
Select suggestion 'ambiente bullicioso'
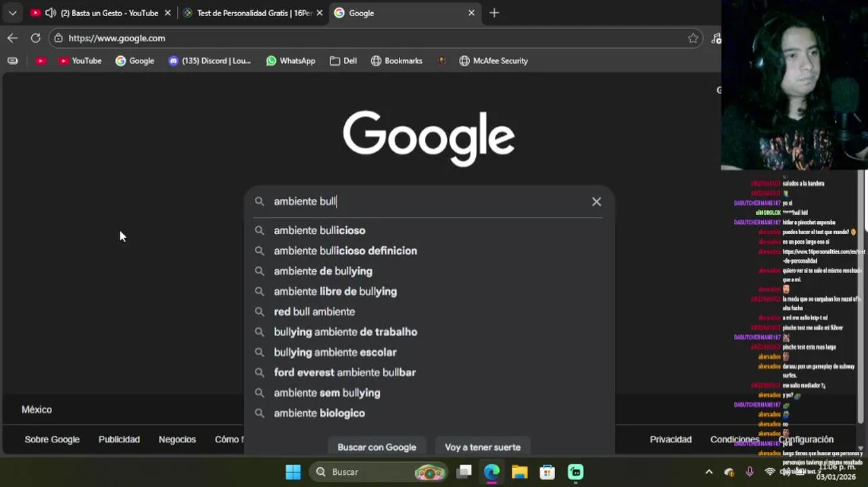pos(429,231)
